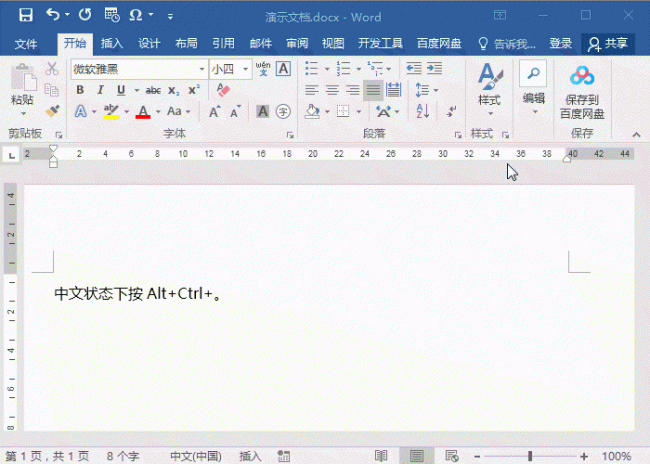Open the phonetic guide (wén) tool
Viewport: 650px width, 464px height.
[263, 69]
